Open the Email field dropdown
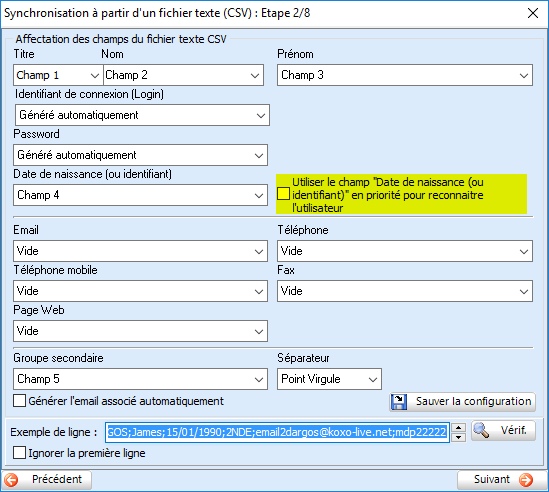The width and height of the screenshot is (549, 492). pos(140,251)
